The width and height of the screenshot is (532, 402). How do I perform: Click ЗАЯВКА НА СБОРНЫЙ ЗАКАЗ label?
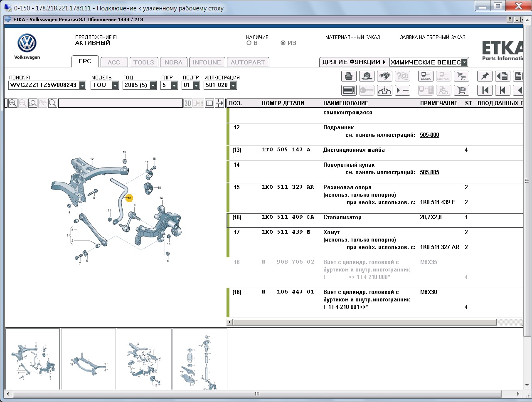pos(433,37)
